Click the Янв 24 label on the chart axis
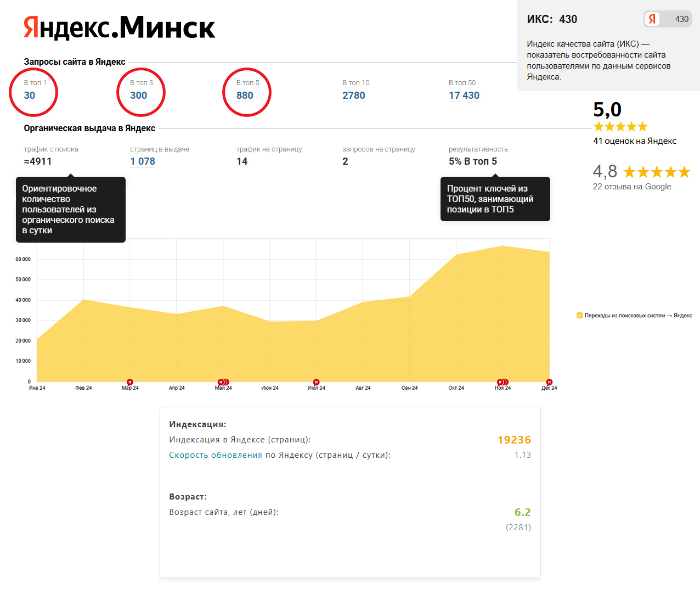 click(x=37, y=388)
